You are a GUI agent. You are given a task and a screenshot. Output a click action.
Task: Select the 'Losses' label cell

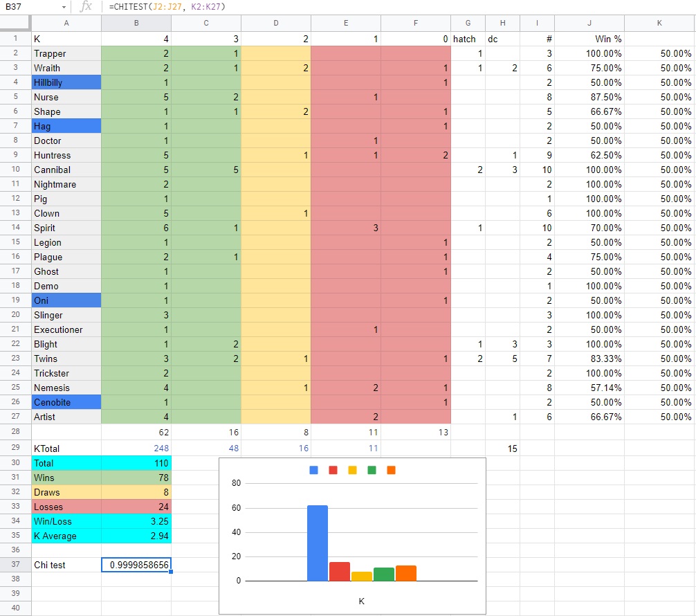(66, 507)
